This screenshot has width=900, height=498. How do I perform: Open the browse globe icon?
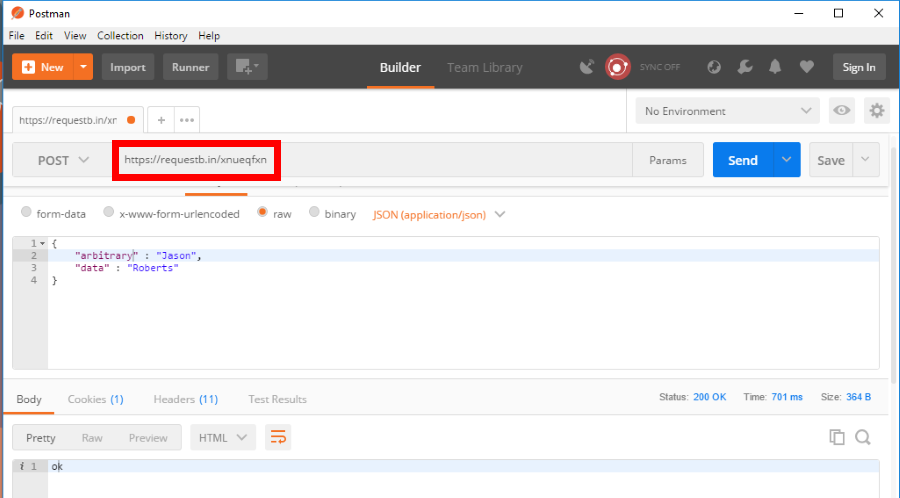tap(714, 67)
